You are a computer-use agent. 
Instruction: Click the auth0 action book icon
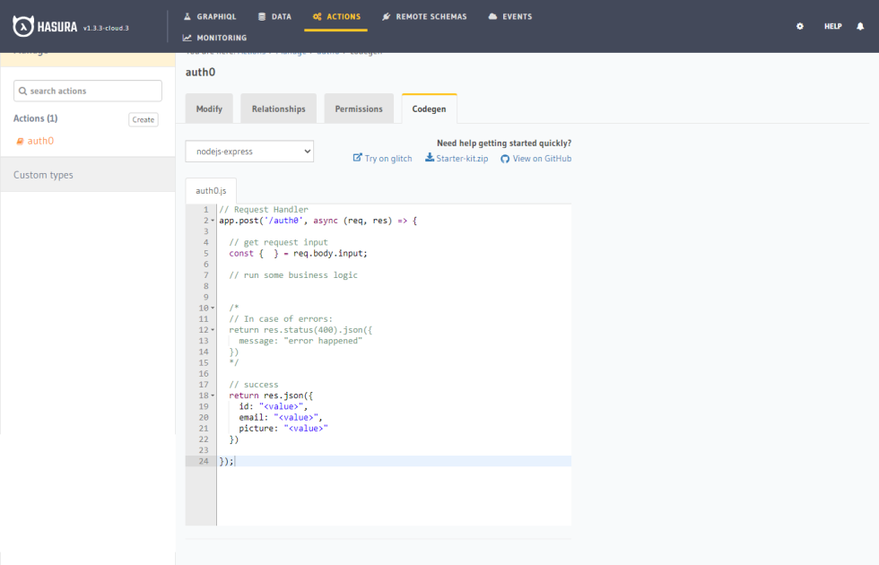point(20,141)
